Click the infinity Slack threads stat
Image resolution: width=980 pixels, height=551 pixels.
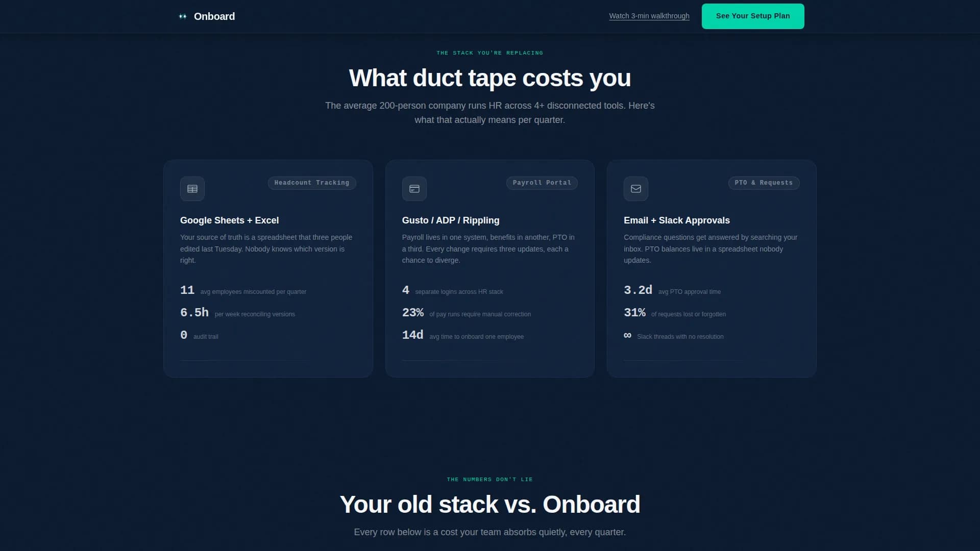[673, 336]
